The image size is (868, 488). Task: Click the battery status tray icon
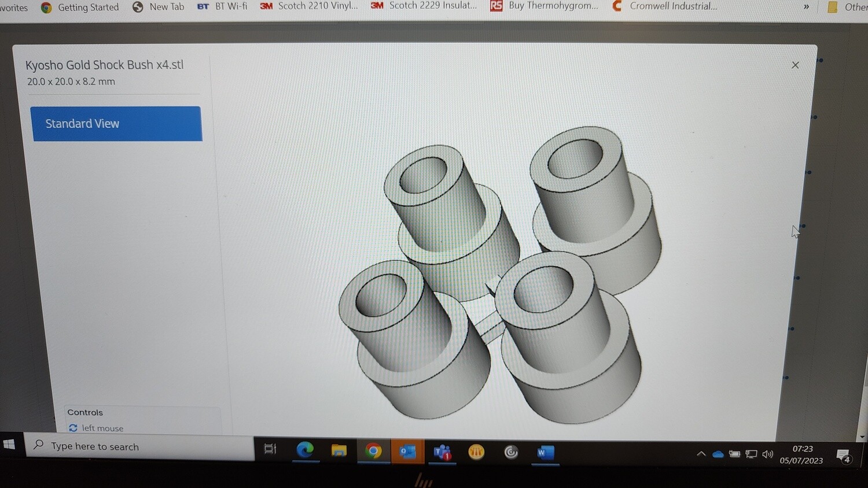(734, 454)
